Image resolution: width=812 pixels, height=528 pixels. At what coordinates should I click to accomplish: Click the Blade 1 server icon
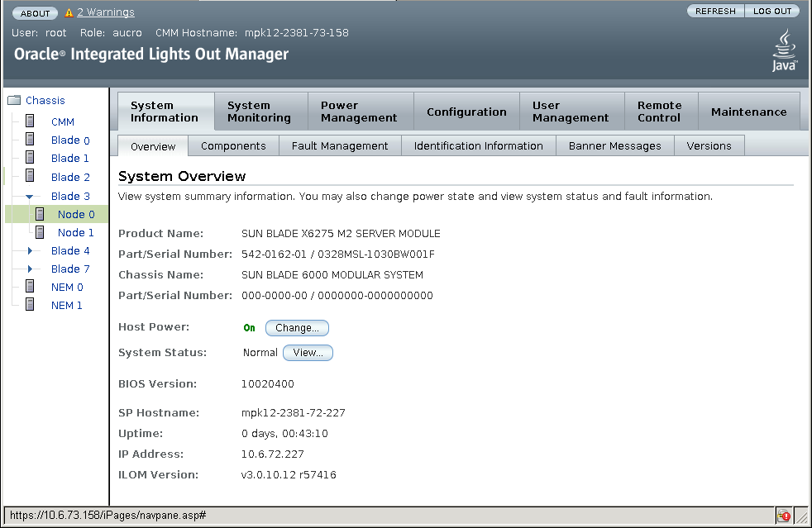pos(30,157)
